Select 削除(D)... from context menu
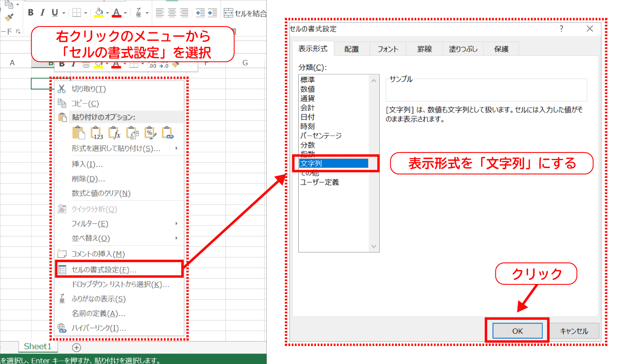The height and width of the screenshot is (364, 632). pos(120,179)
